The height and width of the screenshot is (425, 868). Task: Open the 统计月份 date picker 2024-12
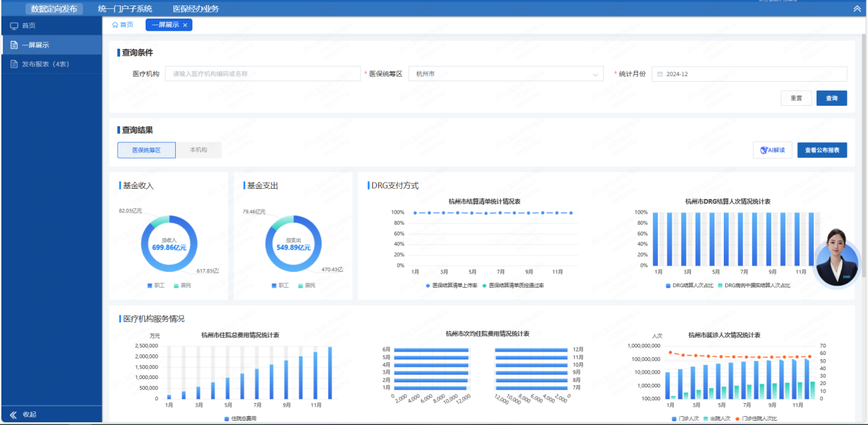coord(749,74)
